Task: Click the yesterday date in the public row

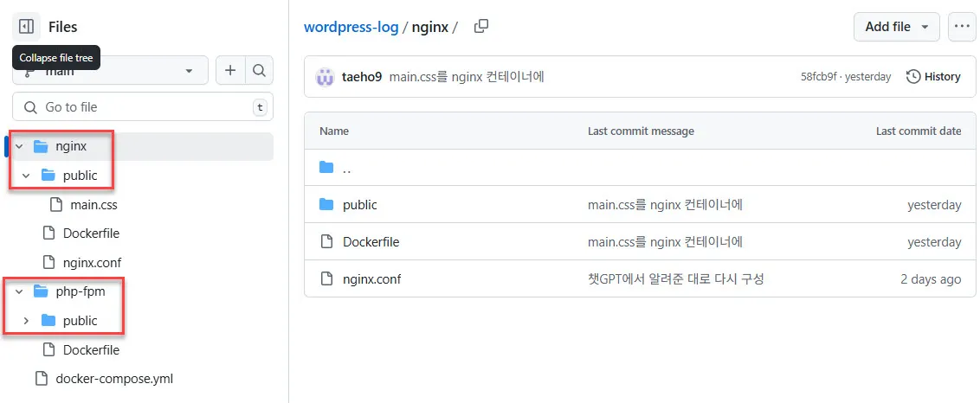Action: coord(934,205)
